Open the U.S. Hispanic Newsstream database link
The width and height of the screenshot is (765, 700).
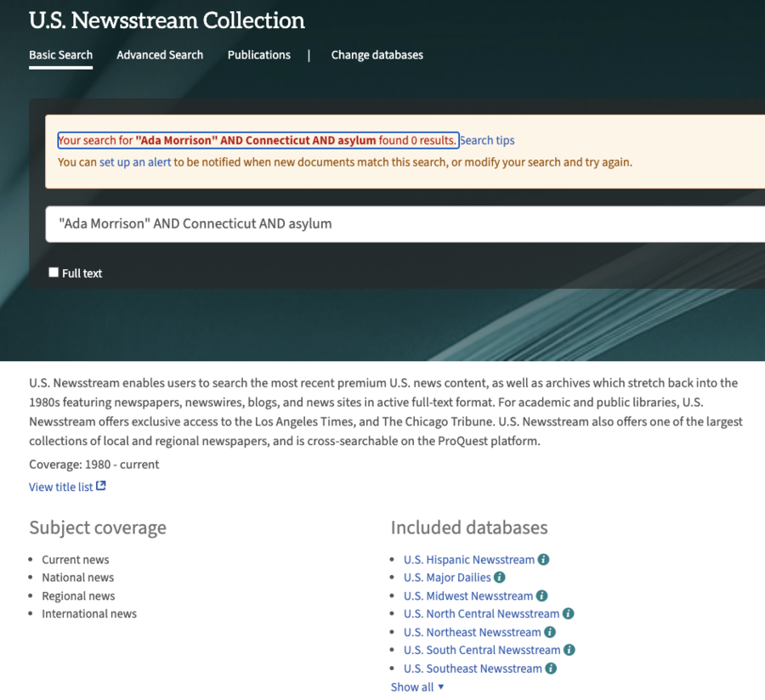[468, 559]
